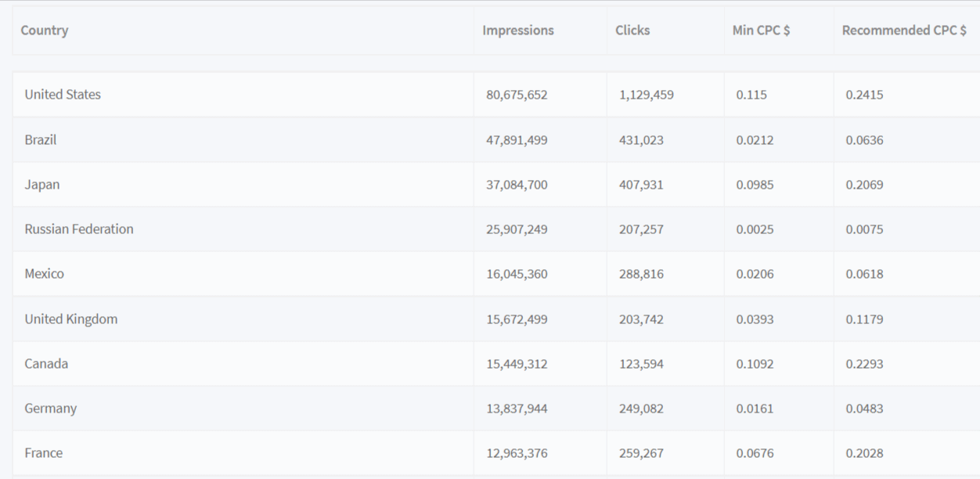Click the 0.0075 Recommended CPC value
980x479 pixels.
864,229
